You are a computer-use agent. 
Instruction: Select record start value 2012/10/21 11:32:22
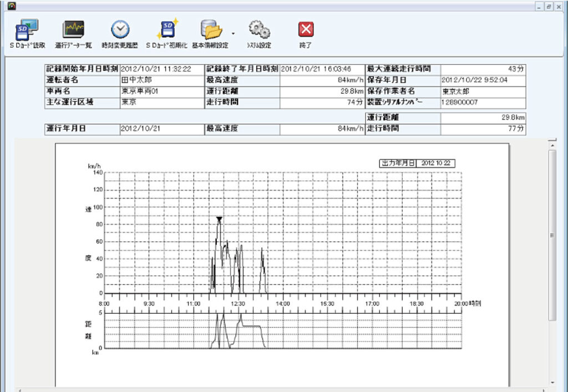pyautogui.click(x=156, y=69)
